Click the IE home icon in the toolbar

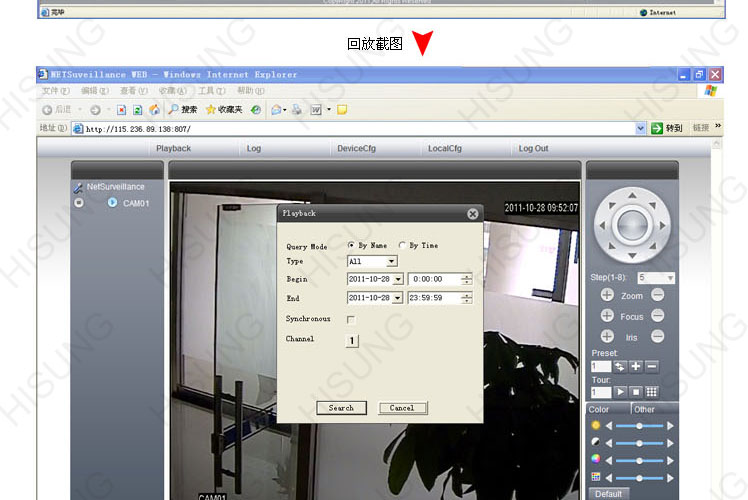(154, 109)
